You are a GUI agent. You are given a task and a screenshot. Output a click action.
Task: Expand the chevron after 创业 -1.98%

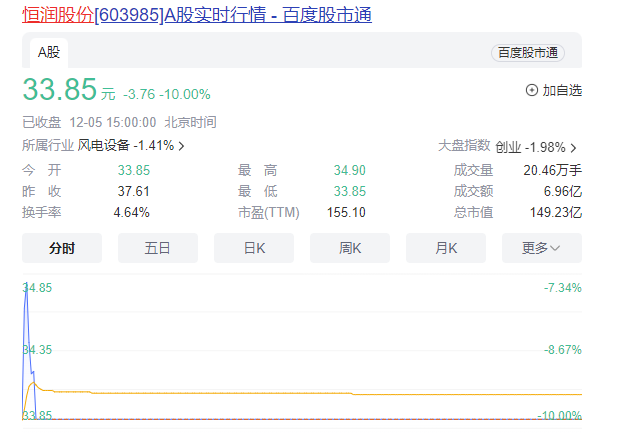(x=573, y=148)
